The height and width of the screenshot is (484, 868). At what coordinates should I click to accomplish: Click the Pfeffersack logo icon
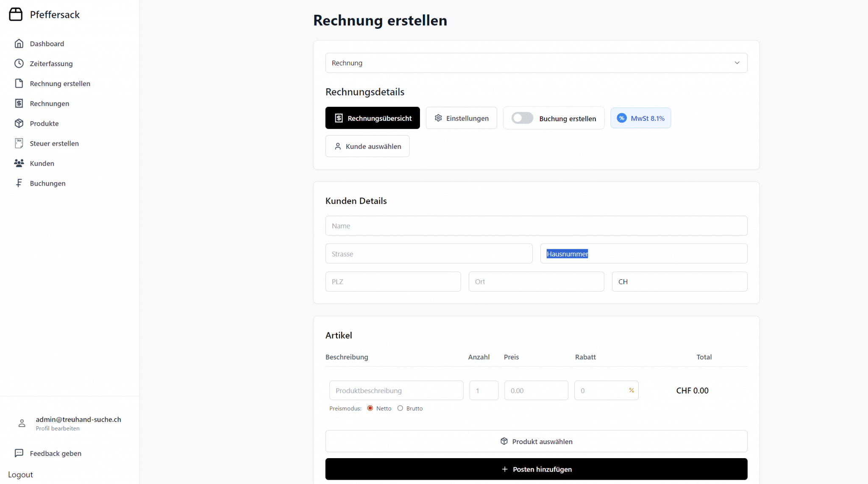click(x=16, y=14)
